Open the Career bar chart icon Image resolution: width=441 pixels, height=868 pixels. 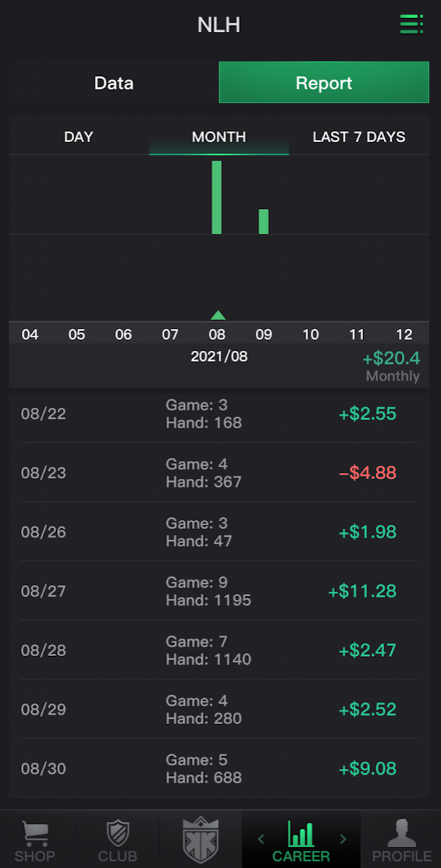coord(301,833)
